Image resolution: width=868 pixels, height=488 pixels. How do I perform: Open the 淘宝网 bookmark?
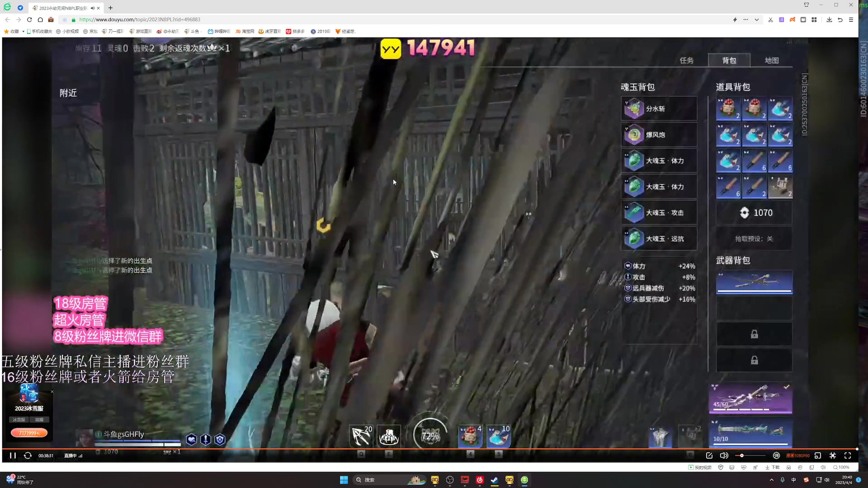click(245, 32)
